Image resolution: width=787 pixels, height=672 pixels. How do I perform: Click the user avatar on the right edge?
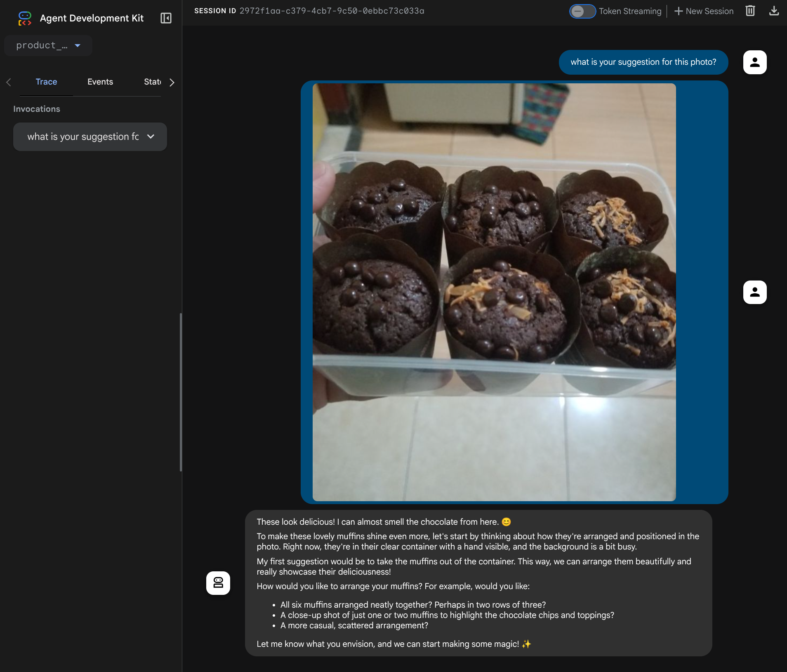(754, 292)
